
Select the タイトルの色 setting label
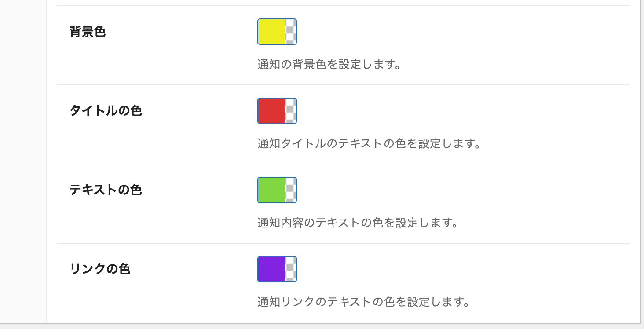tap(106, 111)
